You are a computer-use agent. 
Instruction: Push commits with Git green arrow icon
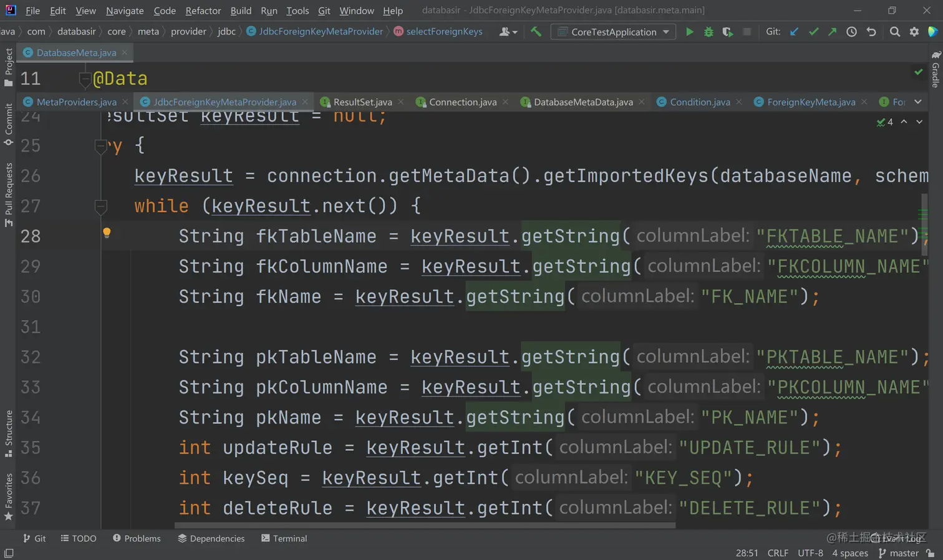coord(832,32)
